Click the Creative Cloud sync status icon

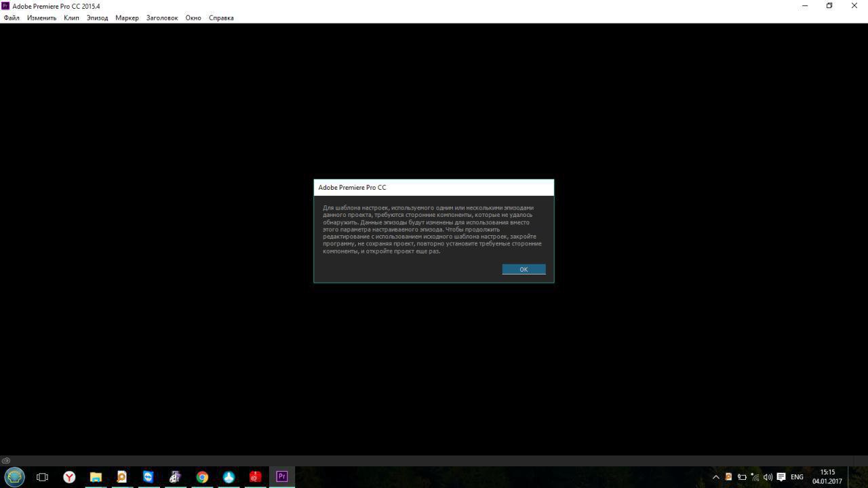pos(6,461)
